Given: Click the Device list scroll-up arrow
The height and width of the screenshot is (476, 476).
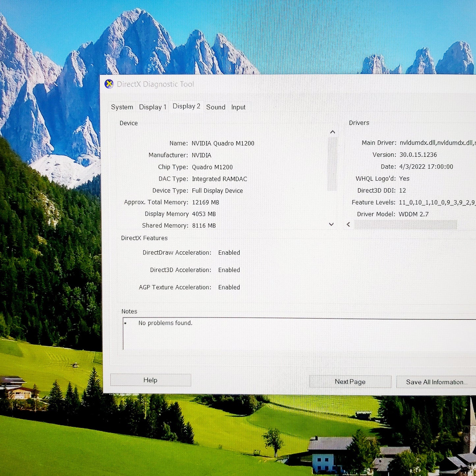Looking at the screenshot, I should pos(332,132).
